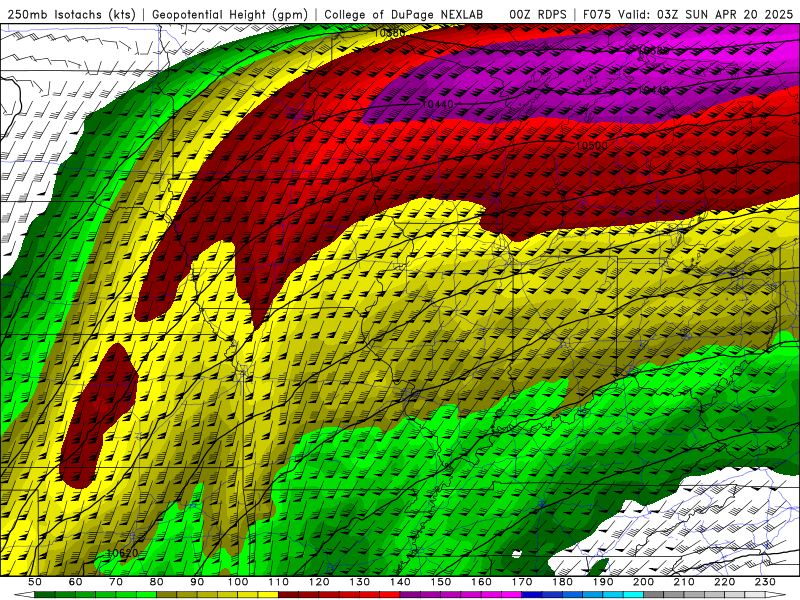Click the "F075 Valid: 03Z SUN APR 20 2025" text
The height and width of the screenshot is (600, 800).
click(688, 15)
